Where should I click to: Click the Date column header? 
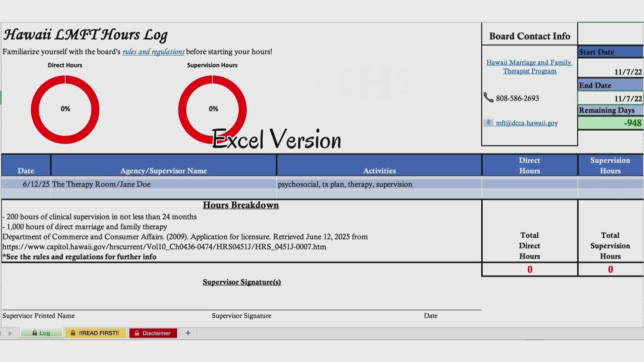[26, 165]
